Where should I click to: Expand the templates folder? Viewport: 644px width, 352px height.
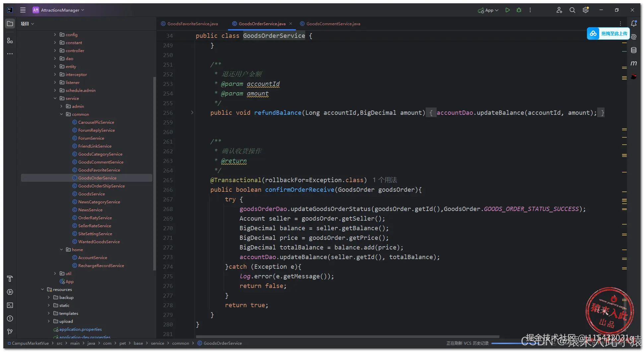tap(49, 313)
